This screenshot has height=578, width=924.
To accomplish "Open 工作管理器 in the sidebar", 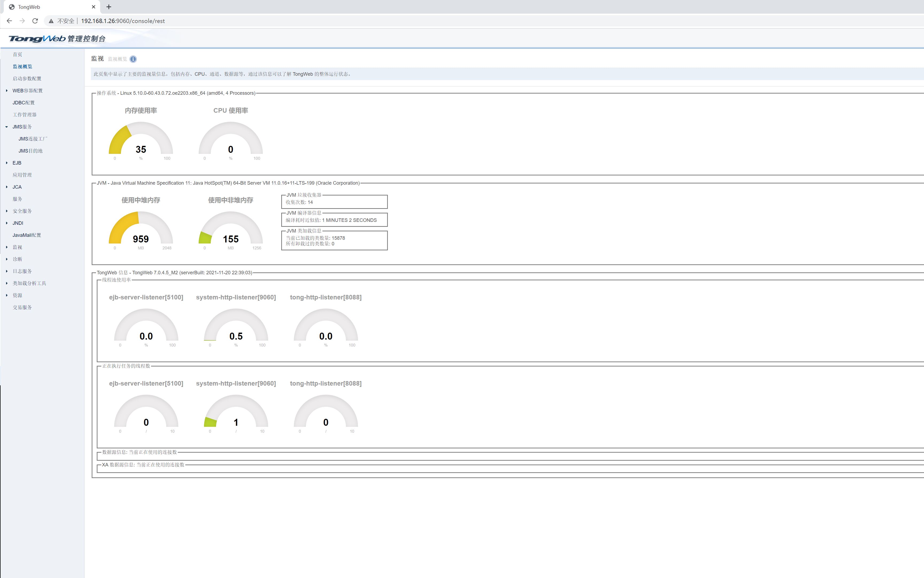I will pyautogui.click(x=24, y=115).
